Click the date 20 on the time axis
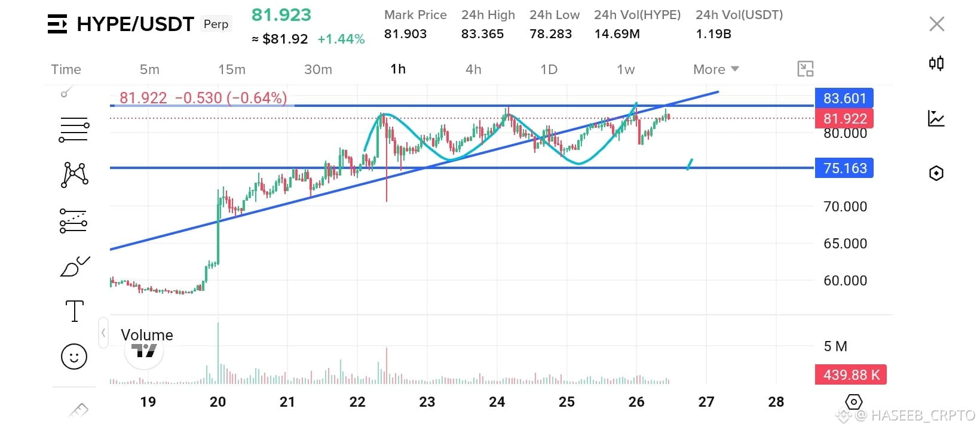This screenshot has height=430, width=980. pos(218,402)
